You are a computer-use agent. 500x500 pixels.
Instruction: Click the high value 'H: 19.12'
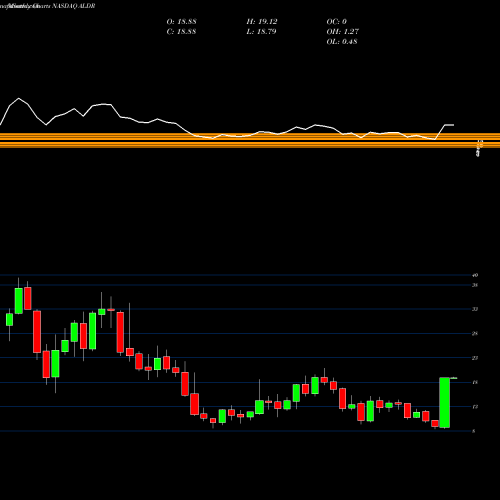[x=262, y=22]
